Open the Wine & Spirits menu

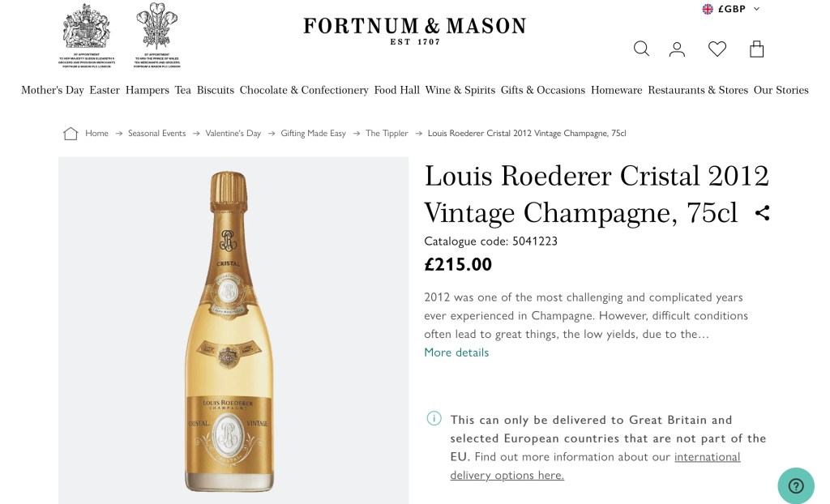click(460, 90)
